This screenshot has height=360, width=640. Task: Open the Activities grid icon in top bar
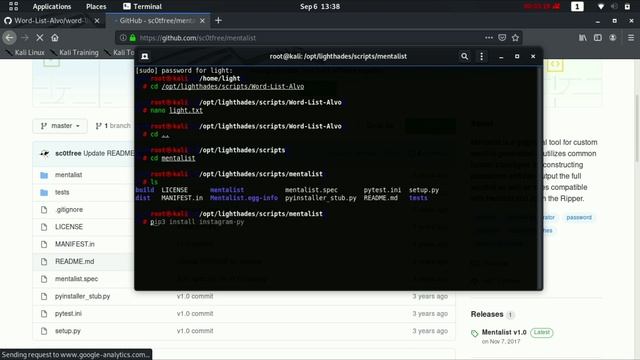pos(13,6)
